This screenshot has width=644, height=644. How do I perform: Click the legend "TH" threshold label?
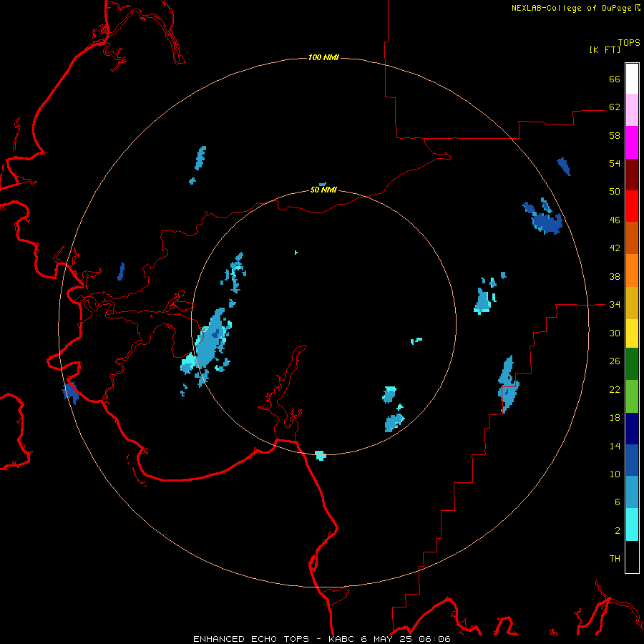[x=615, y=559]
